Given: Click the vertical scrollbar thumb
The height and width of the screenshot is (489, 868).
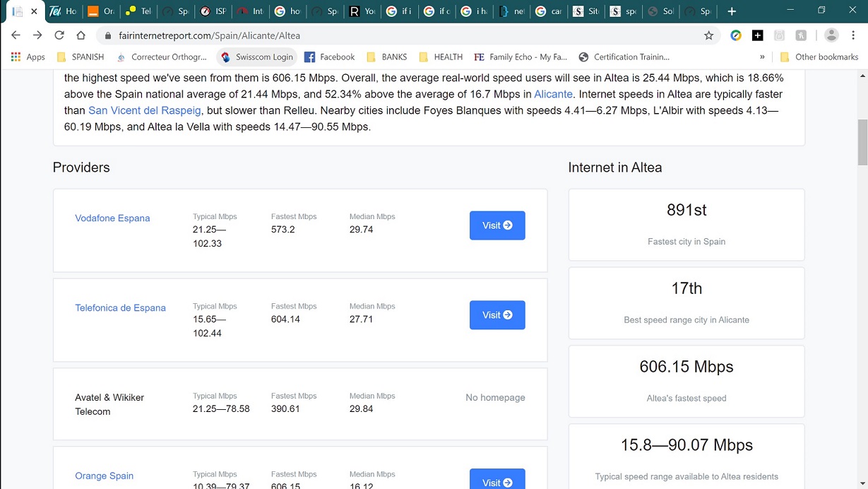Looking at the screenshot, I should tap(862, 142).
